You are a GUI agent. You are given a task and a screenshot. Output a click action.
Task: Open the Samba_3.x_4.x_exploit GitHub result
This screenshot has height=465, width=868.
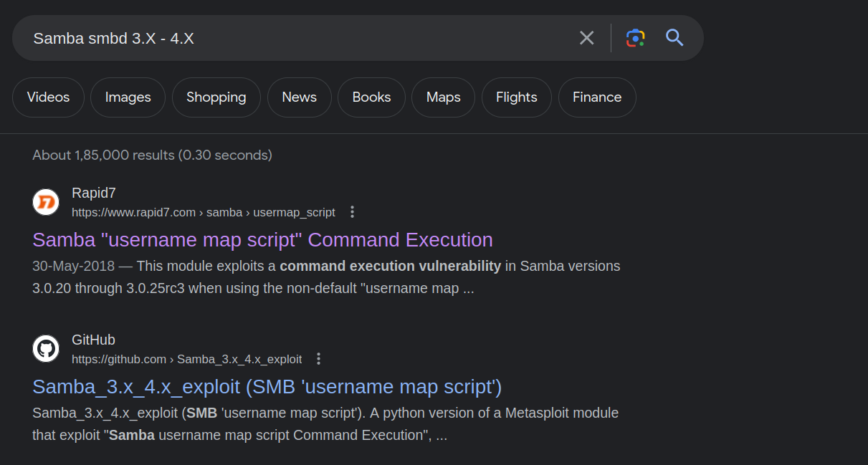click(267, 387)
